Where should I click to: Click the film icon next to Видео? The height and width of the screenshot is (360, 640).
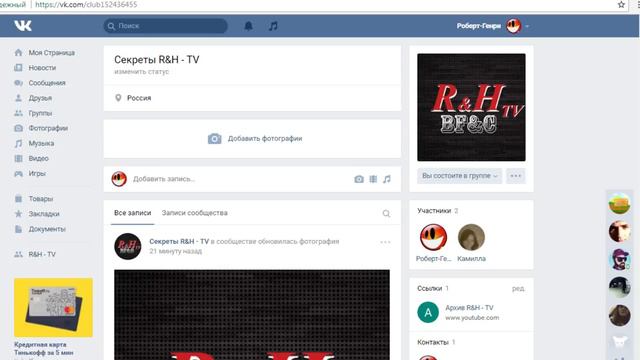18,158
